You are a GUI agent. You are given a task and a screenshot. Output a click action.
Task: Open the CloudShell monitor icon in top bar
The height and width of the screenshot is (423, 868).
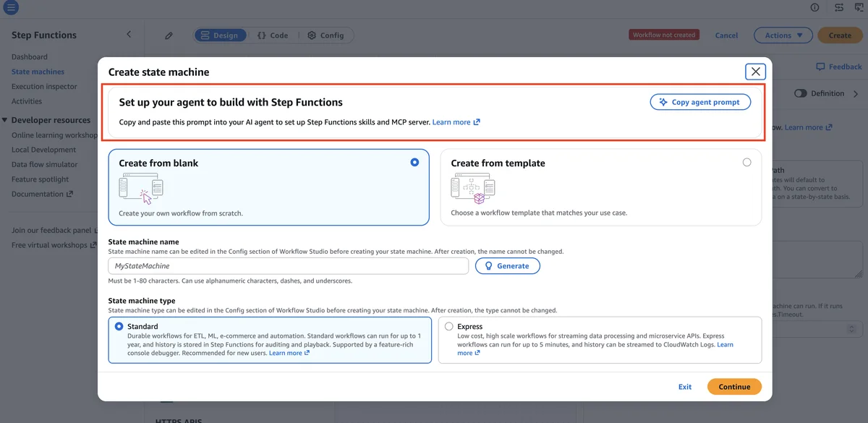point(859,7)
